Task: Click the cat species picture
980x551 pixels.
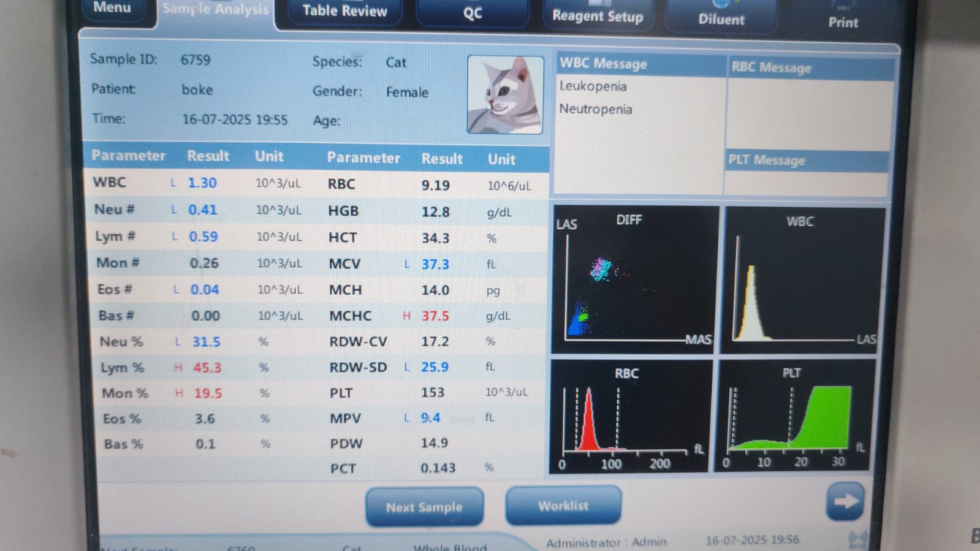Action: (x=505, y=95)
